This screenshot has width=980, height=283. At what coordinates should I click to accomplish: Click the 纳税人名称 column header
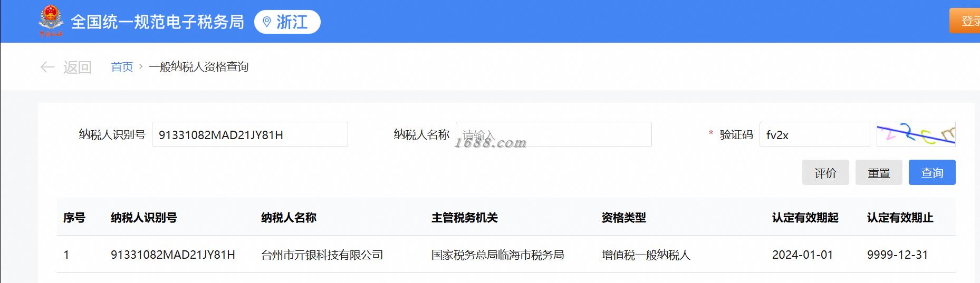point(289,218)
